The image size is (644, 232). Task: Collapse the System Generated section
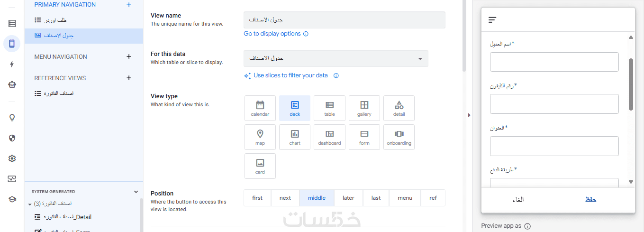[x=136, y=192]
